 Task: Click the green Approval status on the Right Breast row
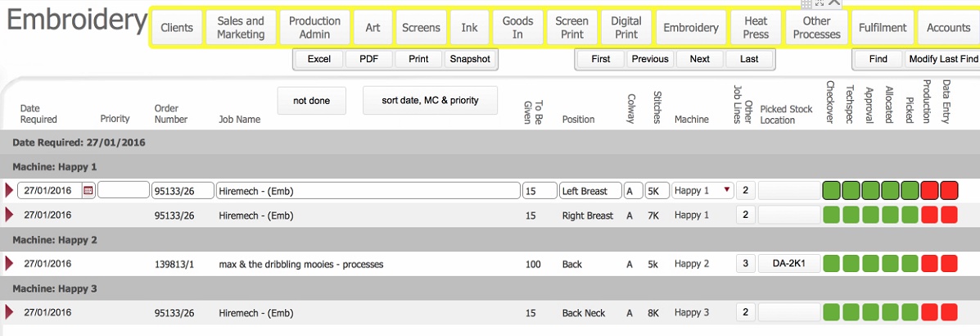(870, 215)
